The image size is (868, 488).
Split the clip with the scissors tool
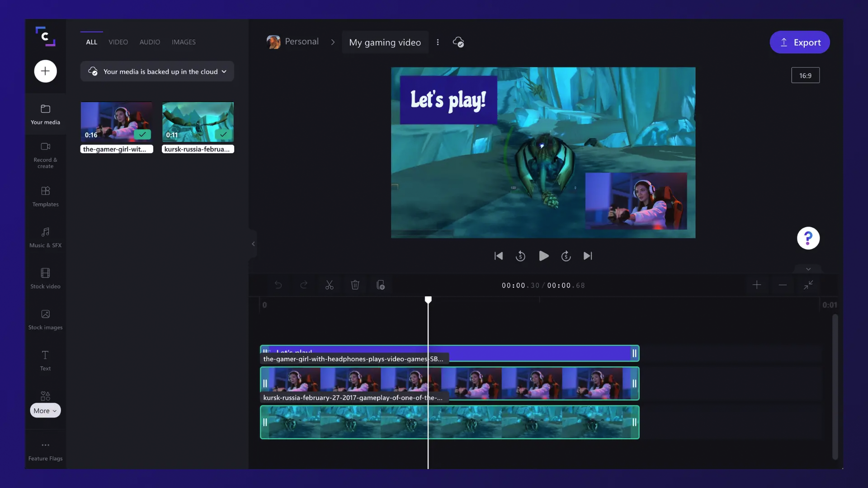[330, 285]
